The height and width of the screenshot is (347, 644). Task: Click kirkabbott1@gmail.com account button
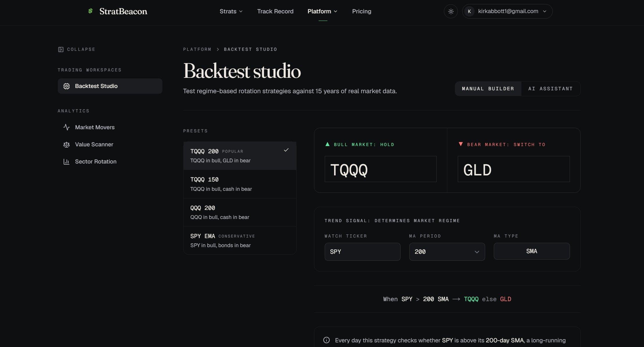(507, 11)
